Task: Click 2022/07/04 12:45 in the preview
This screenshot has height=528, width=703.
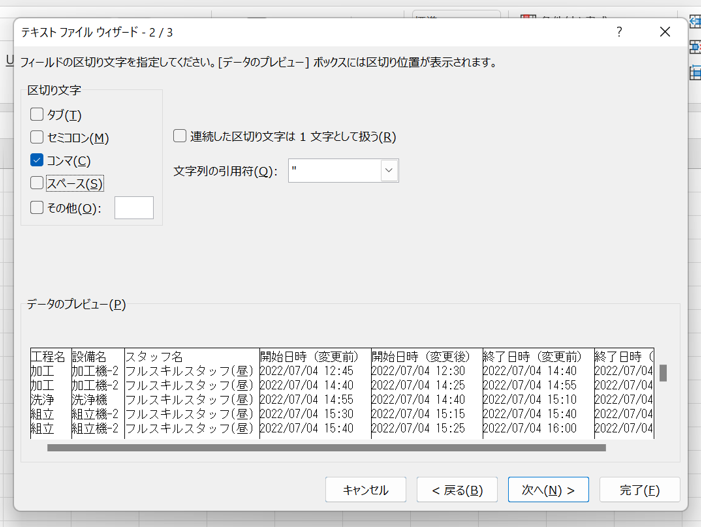Action: click(307, 371)
